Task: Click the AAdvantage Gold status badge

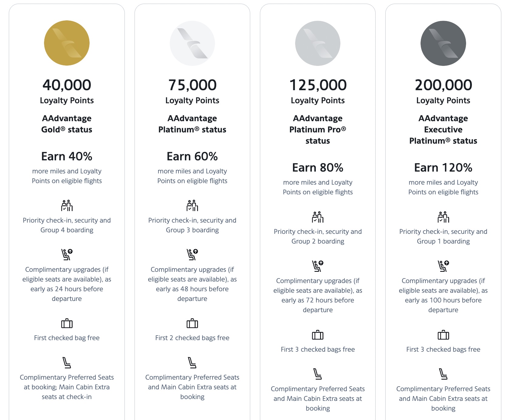Action: pos(67,43)
